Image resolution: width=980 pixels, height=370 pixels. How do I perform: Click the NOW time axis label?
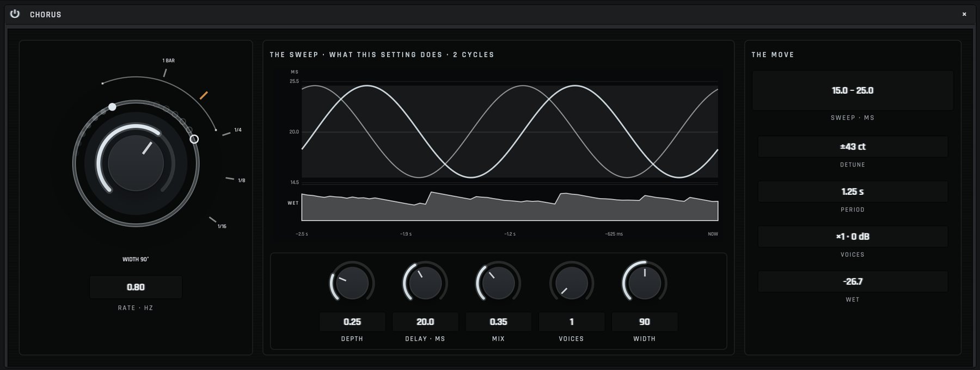pyautogui.click(x=713, y=234)
